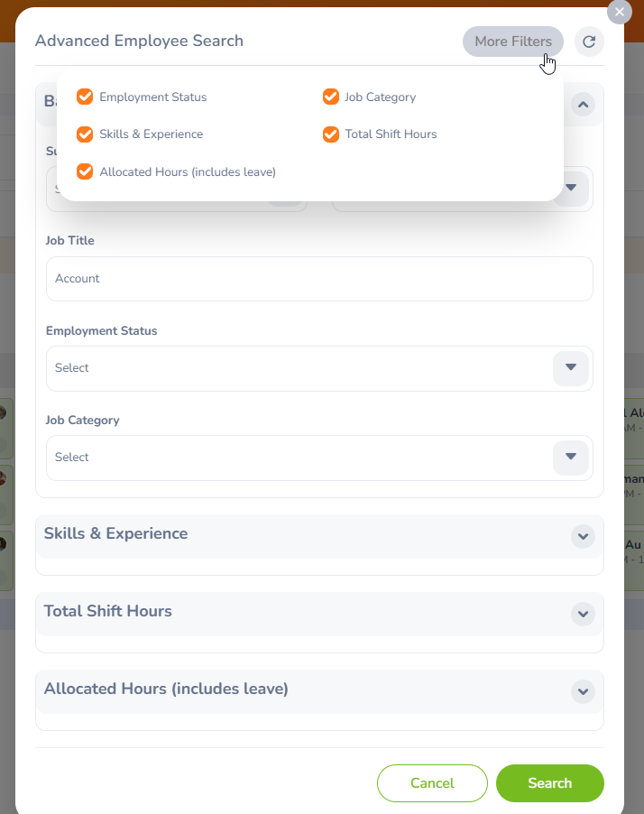The image size is (644, 814).
Task: Open the More Filters menu
Action: tap(512, 42)
